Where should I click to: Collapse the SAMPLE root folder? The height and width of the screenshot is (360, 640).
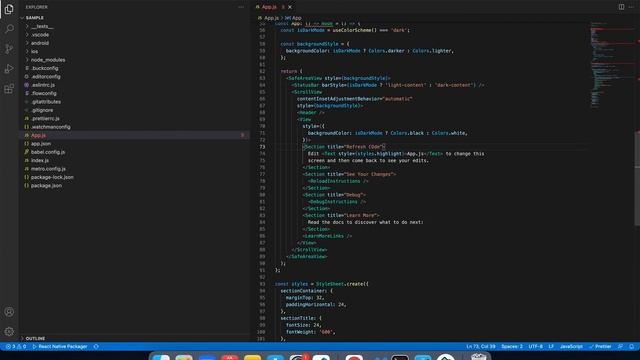pos(35,18)
